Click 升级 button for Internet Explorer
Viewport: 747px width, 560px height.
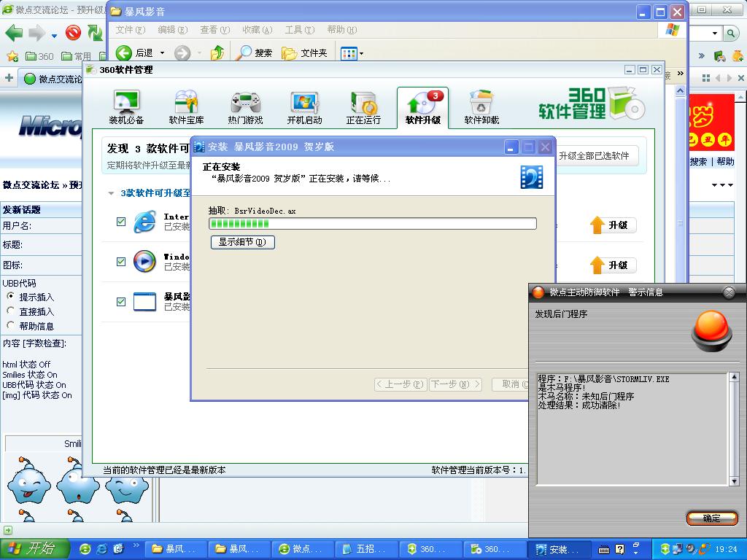(x=613, y=225)
